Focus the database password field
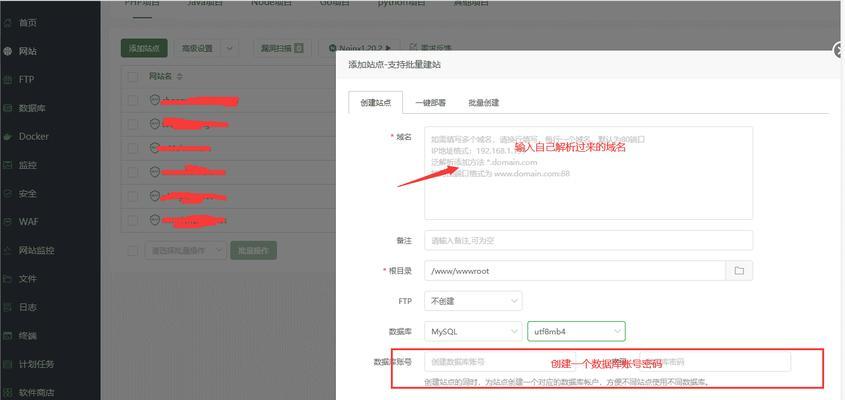 715,362
